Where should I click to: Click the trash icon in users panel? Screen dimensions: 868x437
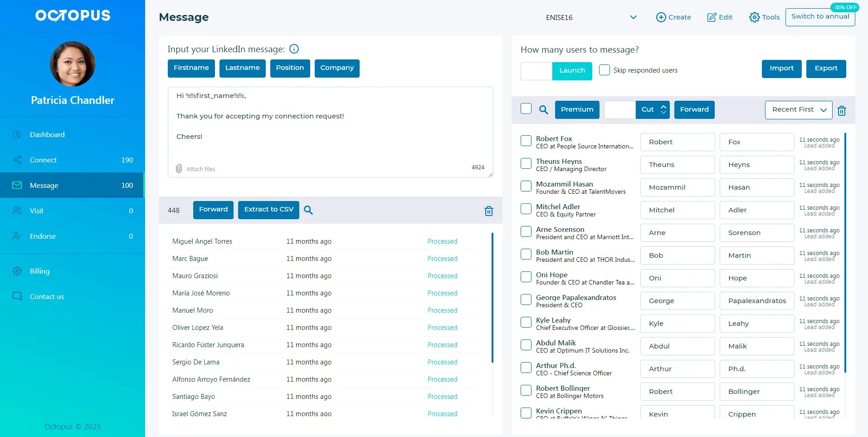tap(842, 110)
